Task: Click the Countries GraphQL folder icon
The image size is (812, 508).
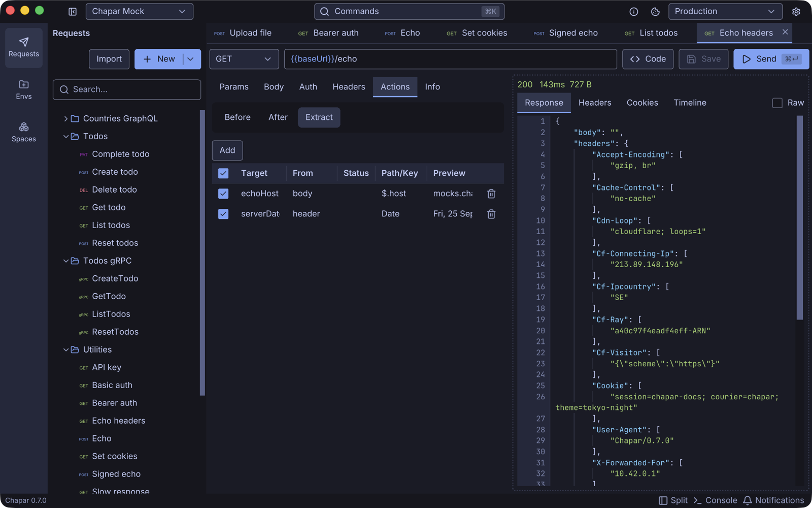Action: click(75, 118)
